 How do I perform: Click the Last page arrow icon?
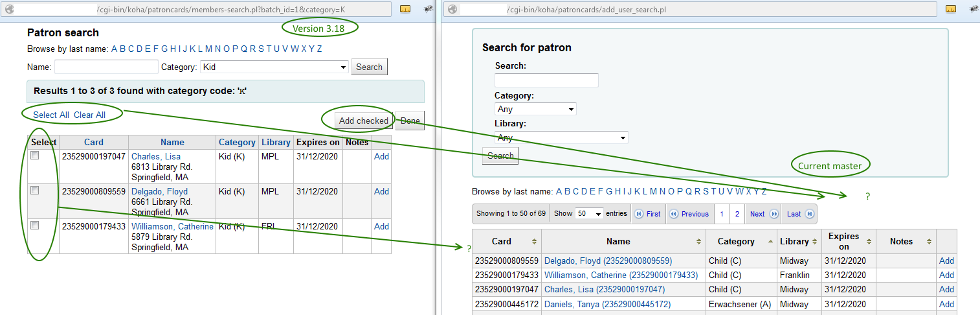(809, 214)
